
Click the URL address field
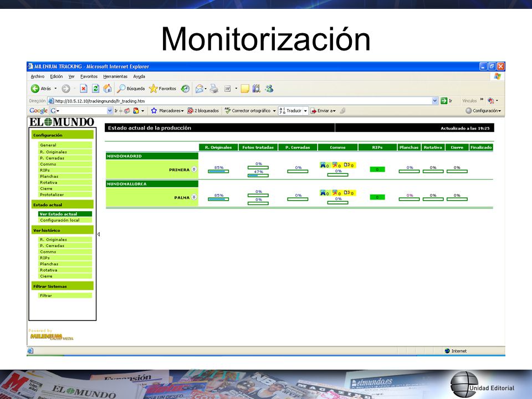243,101
